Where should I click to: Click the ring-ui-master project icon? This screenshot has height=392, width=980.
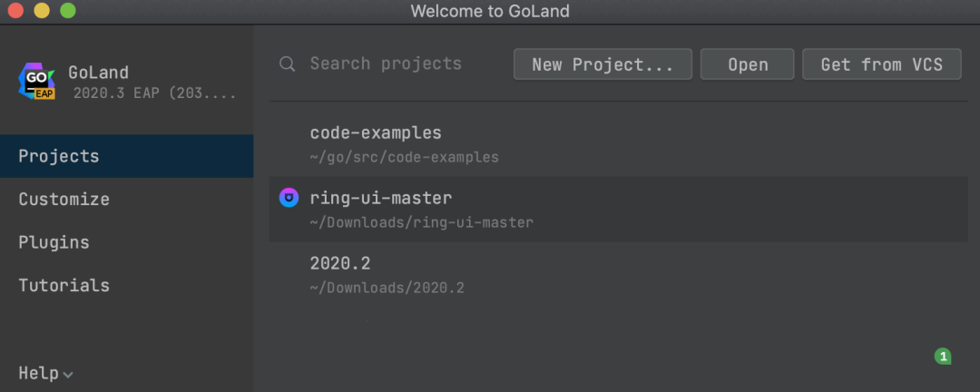(x=289, y=198)
